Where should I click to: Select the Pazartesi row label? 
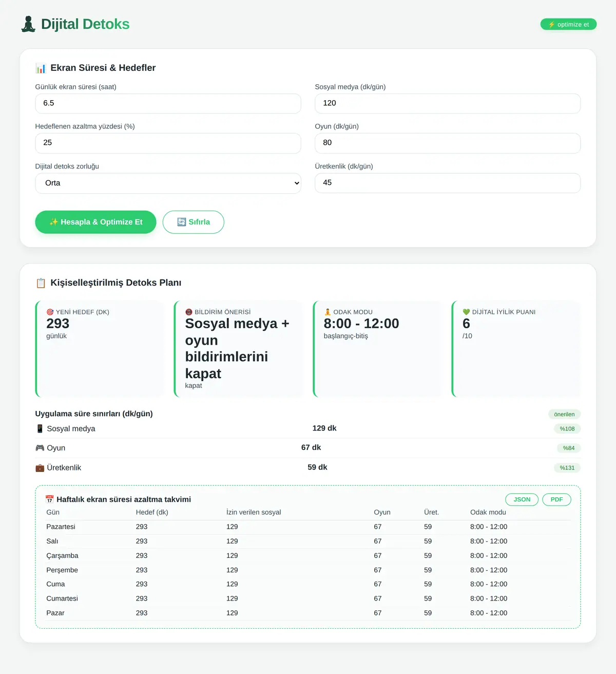tap(61, 527)
